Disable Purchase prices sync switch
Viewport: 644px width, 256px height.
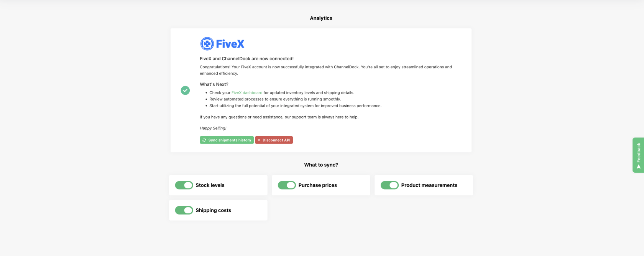[x=287, y=185]
